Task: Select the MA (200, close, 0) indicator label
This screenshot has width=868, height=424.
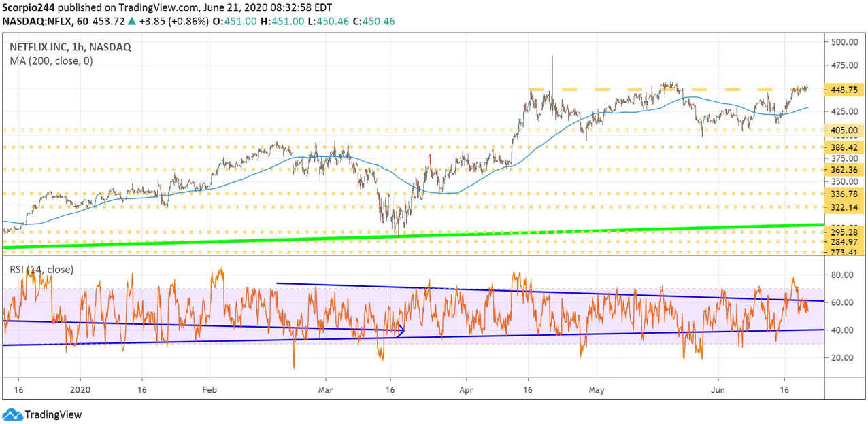Action: 51,60
